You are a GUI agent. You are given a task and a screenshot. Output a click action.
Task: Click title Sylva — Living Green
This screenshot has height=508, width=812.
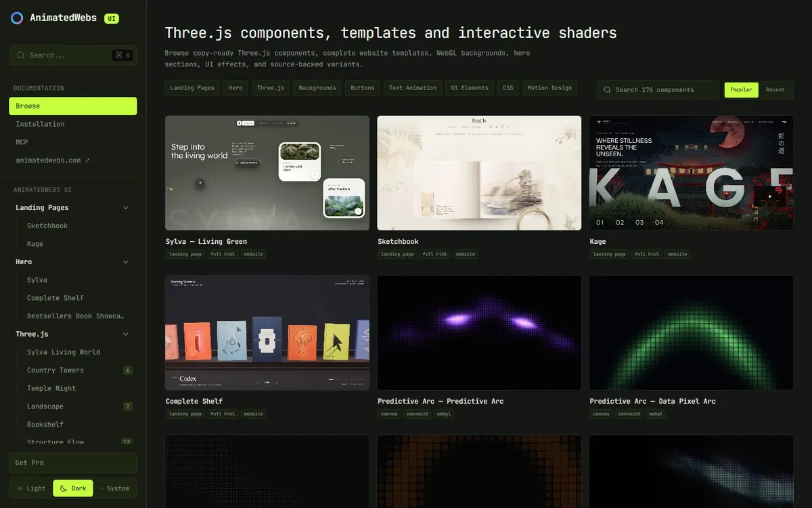click(x=206, y=242)
